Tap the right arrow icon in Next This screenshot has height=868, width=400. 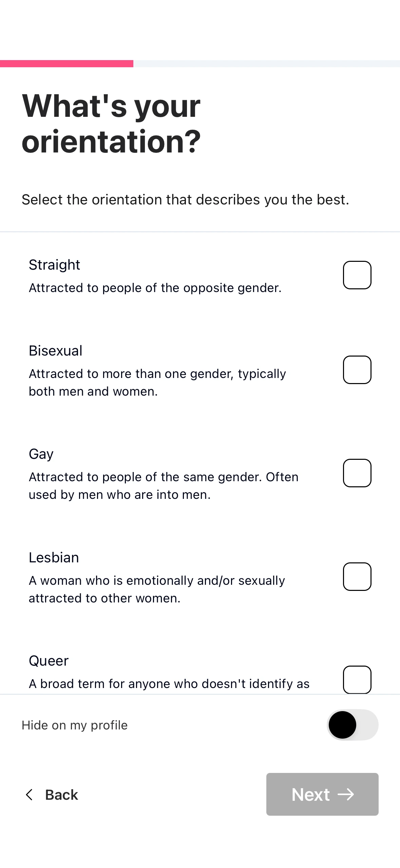[346, 794]
